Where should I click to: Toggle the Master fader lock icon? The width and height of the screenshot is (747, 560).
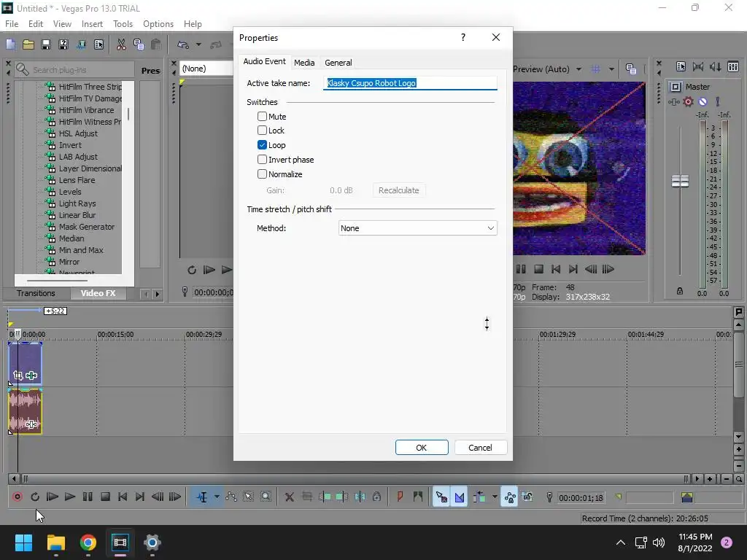click(x=680, y=291)
